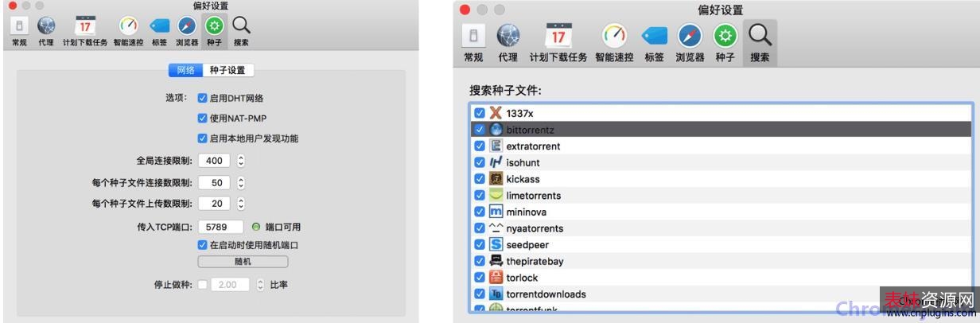This screenshot has width=980, height=323.
Task: Click the 每个种子文件连接数限制 stepper arrows
Action: click(x=242, y=182)
